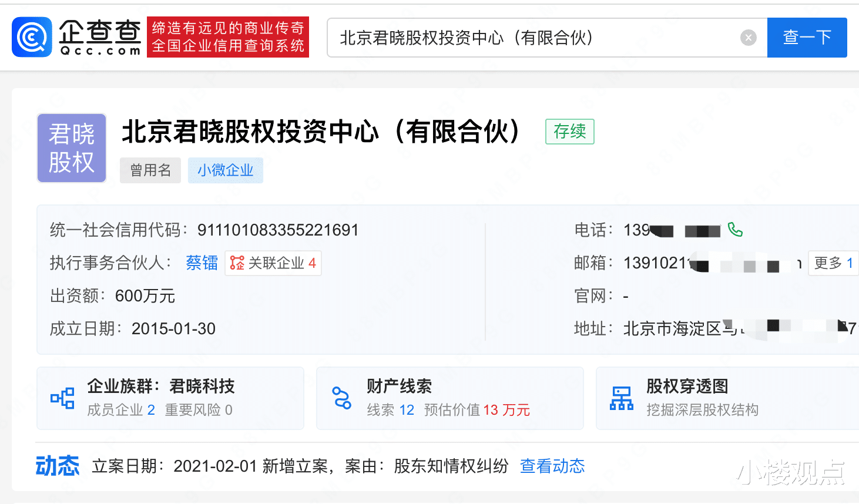The width and height of the screenshot is (859, 504).
Task: Click the masked email starting 13910211
Action: pyautogui.click(x=713, y=263)
